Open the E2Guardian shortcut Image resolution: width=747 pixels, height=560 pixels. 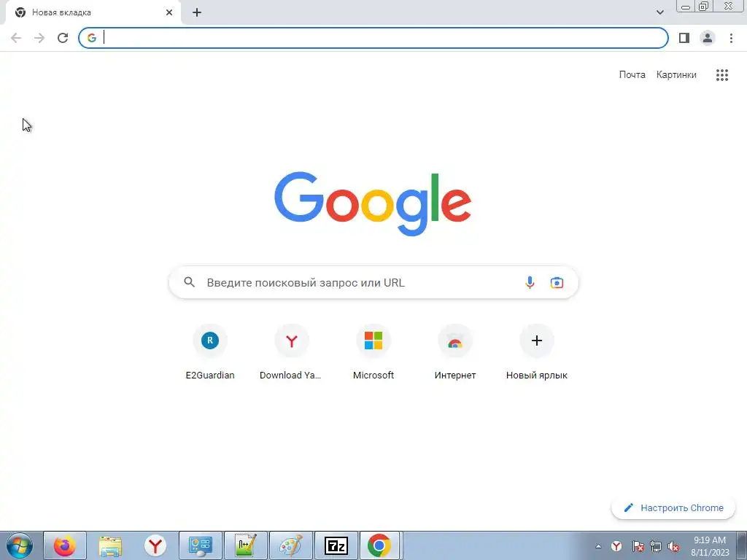[209, 351]
